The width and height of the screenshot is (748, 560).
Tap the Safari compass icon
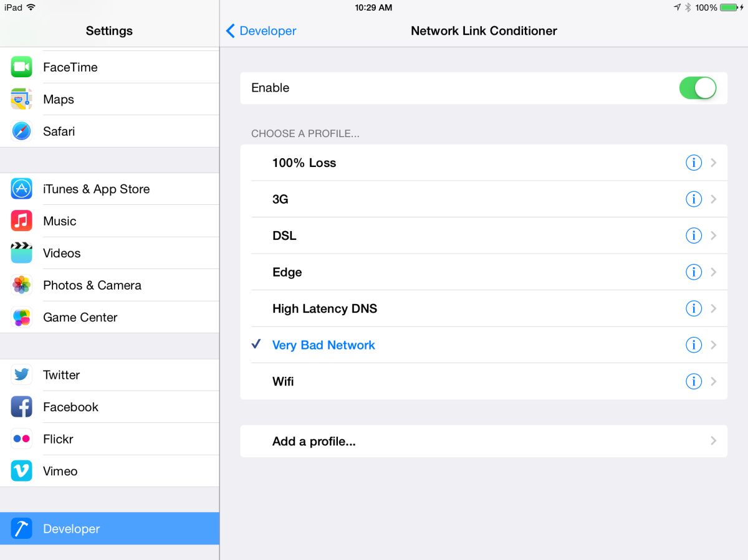(x=21, y=131)
